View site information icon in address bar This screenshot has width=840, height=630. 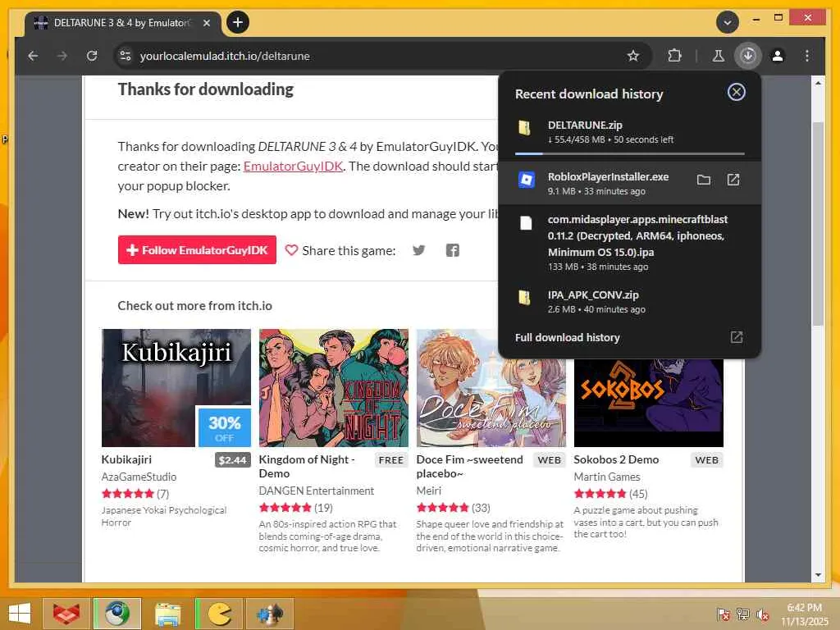tap(126, 56)
